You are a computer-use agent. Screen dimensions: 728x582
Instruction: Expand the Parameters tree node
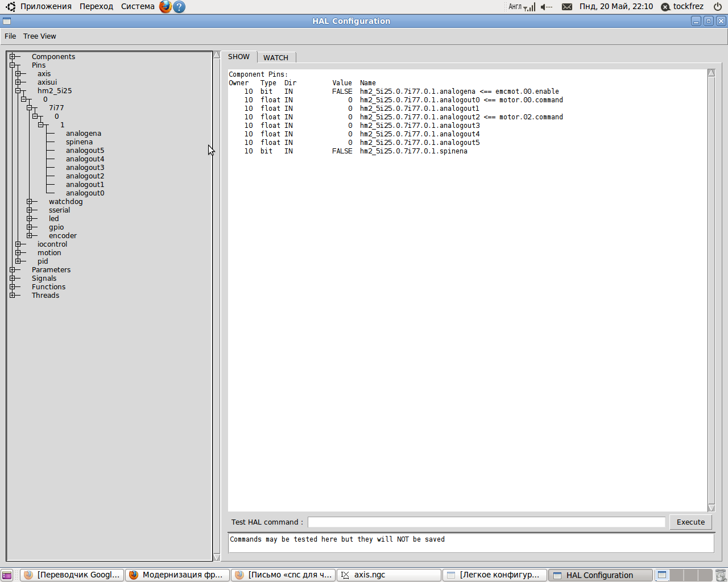12,270
